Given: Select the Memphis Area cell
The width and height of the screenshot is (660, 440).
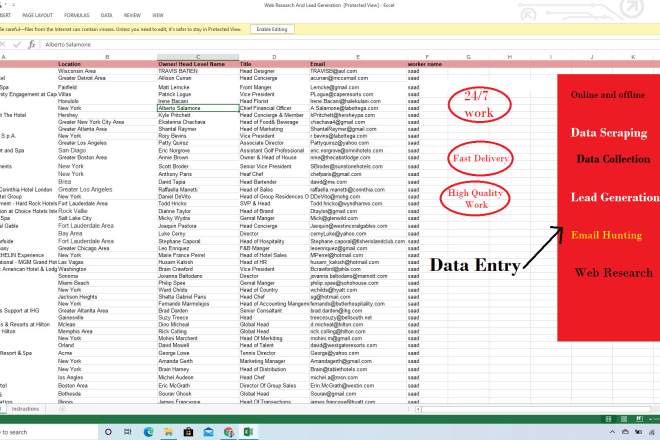Looking at the screenshot, I should (x=107, y=331).
